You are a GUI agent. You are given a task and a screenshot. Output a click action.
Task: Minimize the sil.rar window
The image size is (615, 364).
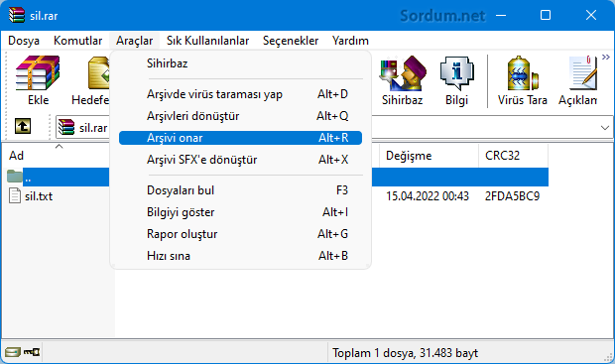501,15
